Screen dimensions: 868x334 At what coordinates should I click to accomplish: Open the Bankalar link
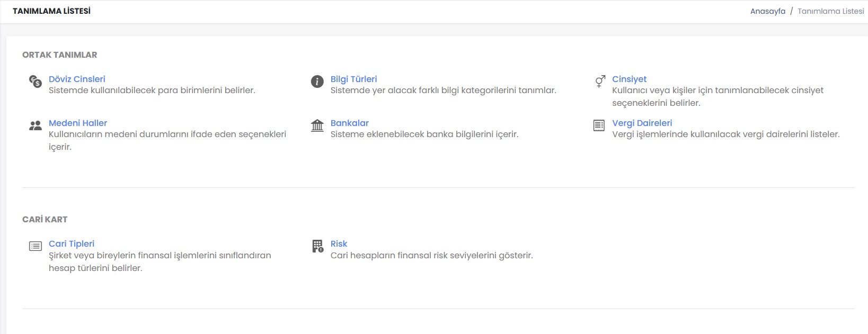pyautogui.click(x=349, y=123)
